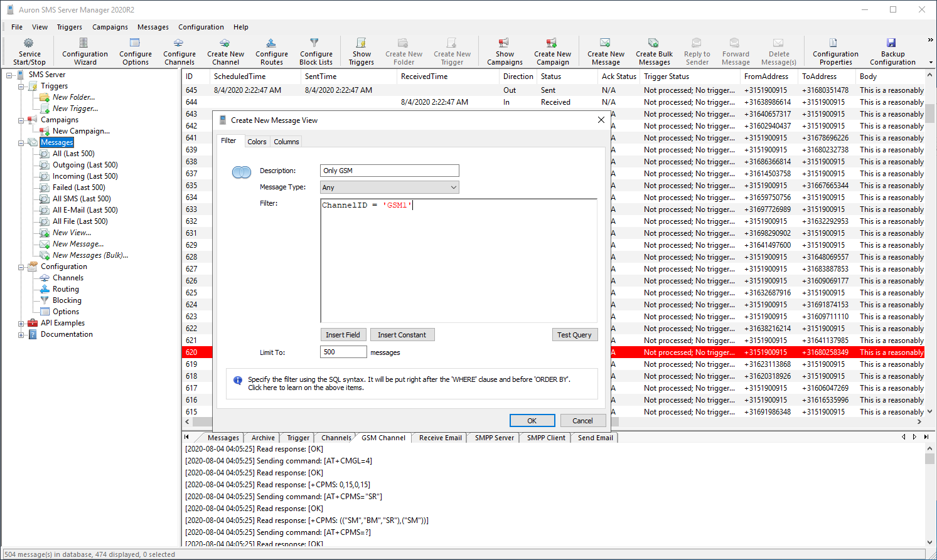Click Create New Message toolbar icon

point(605,43)
